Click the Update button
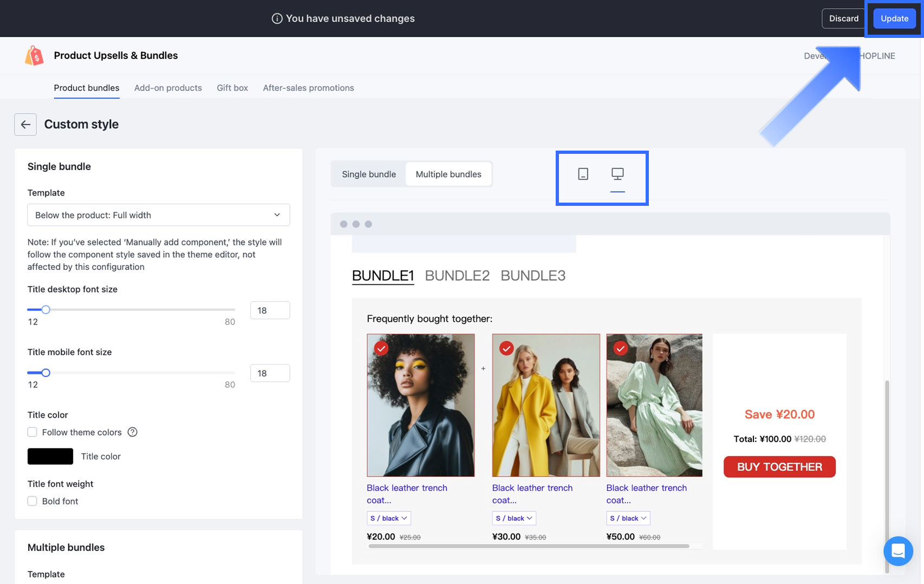 [x=894, y=18]
